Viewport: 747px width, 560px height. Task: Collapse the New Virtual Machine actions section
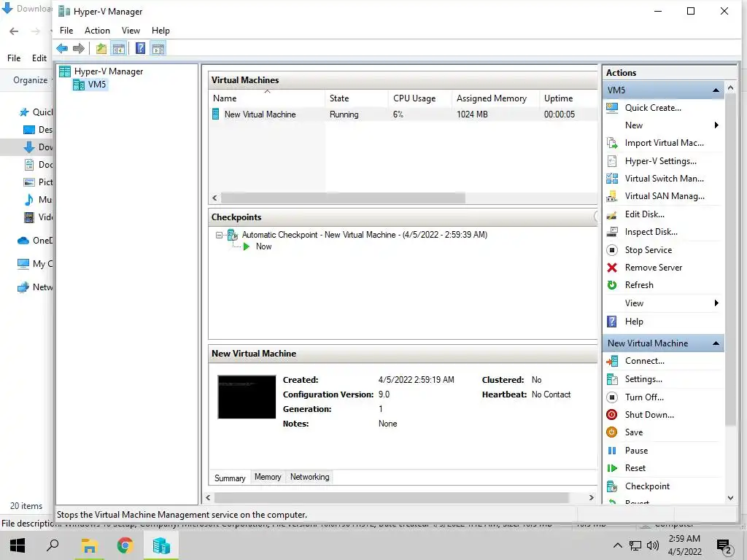coord(716,343)
